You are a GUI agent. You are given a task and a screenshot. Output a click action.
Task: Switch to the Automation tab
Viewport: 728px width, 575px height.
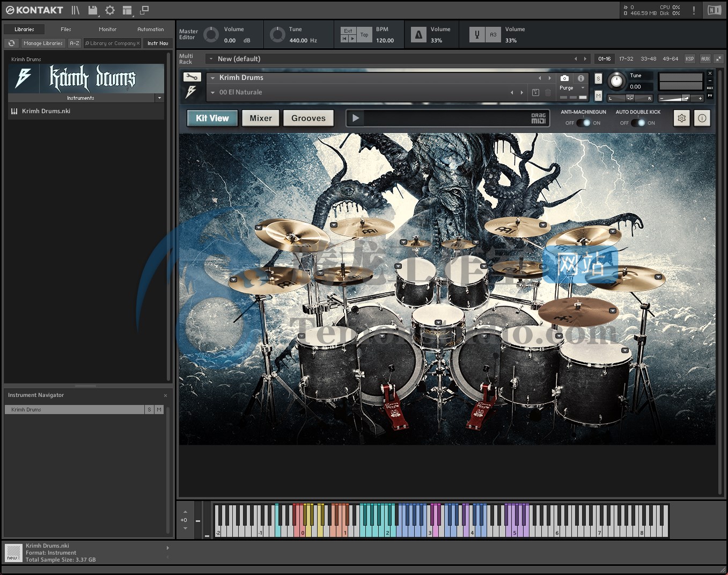[x=151, y=30]
